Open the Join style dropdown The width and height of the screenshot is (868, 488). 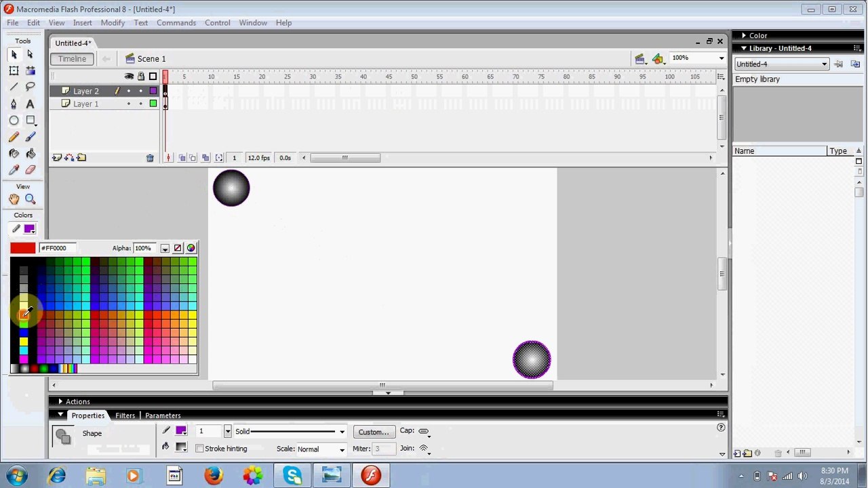424,449
